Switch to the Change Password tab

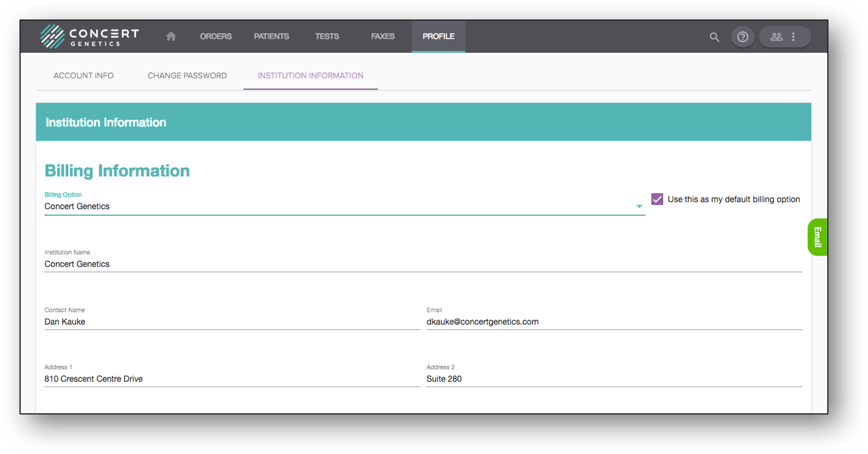187,76
